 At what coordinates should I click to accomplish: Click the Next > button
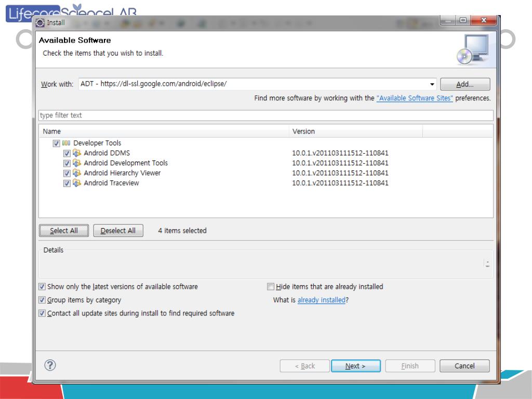[355, 366]
